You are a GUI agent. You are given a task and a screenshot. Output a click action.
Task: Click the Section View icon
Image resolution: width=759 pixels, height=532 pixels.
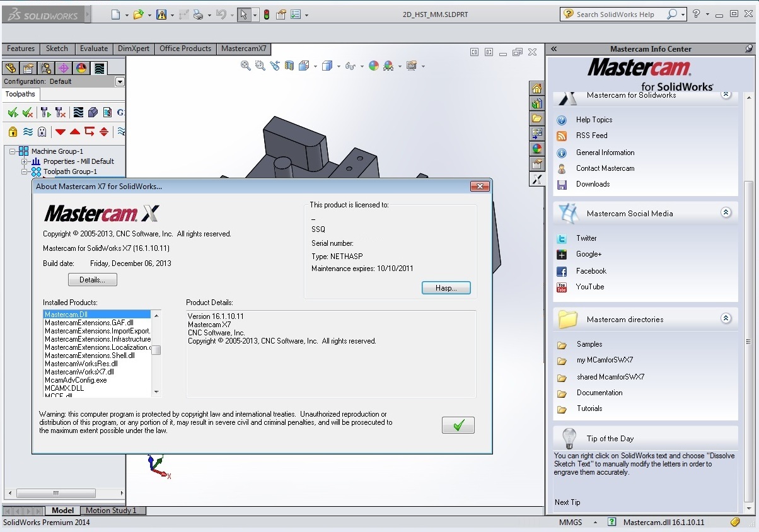pyautogui.click(x=289, y=66)
